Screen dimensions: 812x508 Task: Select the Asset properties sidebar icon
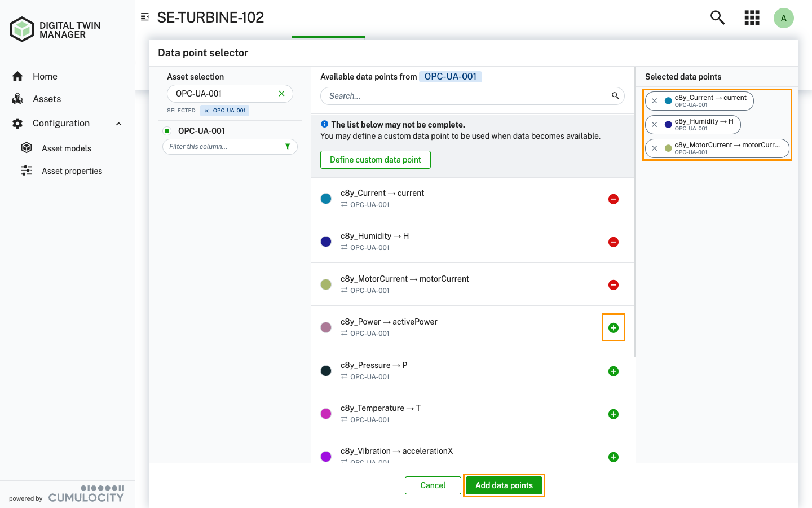pos(27,170)
